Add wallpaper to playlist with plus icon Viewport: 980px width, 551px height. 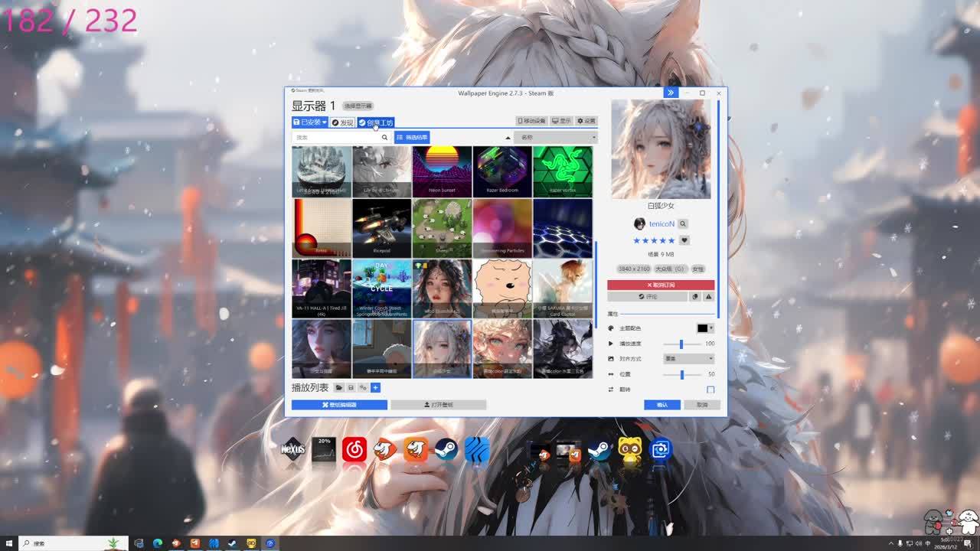pos(375,388)
